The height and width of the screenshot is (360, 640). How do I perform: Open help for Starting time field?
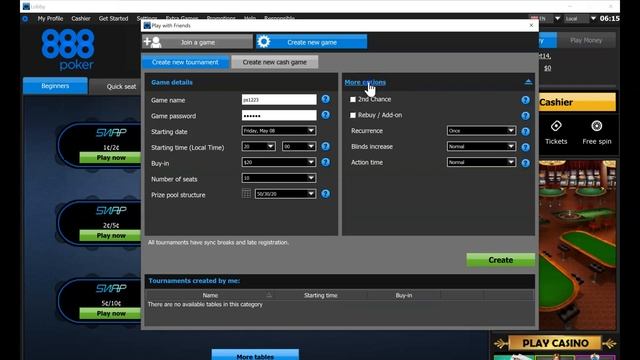pos(325,147)
